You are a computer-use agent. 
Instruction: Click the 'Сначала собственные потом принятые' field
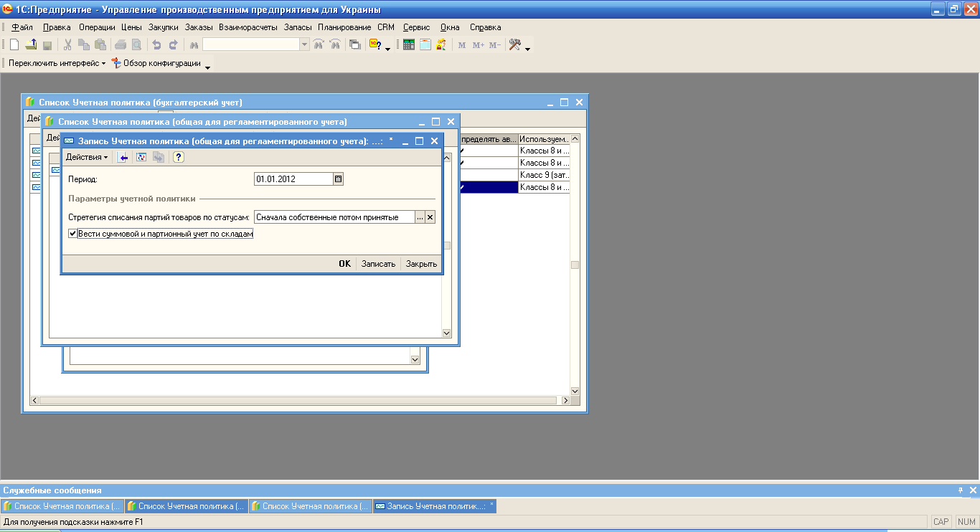click(334, 217)
